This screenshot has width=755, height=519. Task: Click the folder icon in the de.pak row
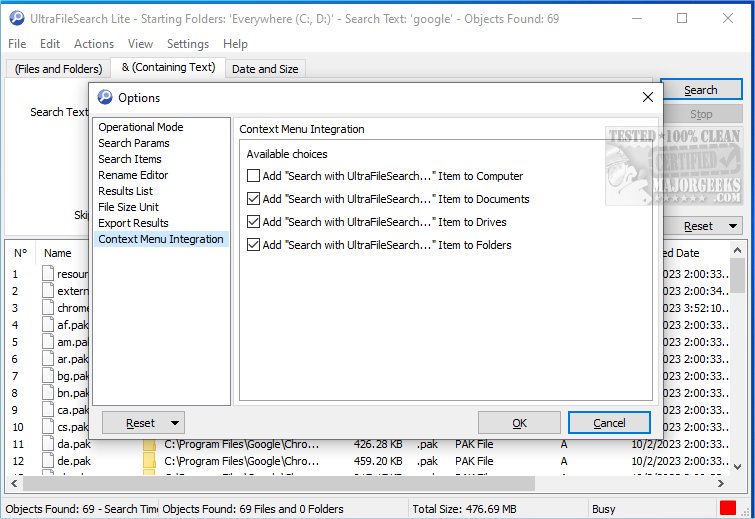(150, 461)
